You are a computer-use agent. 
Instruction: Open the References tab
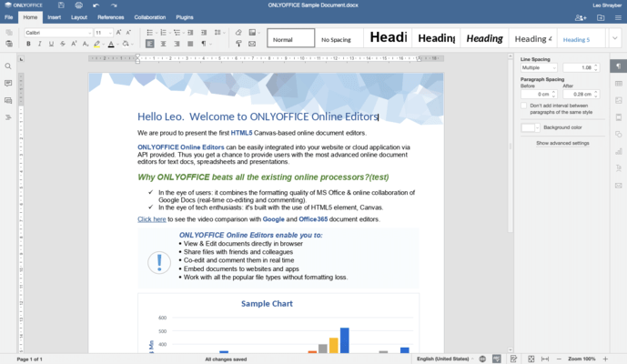tap(111, 17)
